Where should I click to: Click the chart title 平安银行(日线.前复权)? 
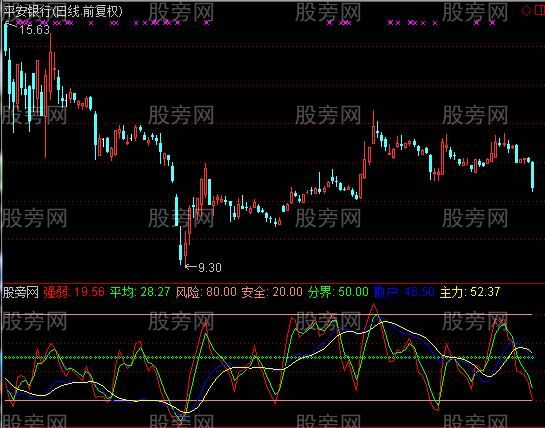coord(63,11)
